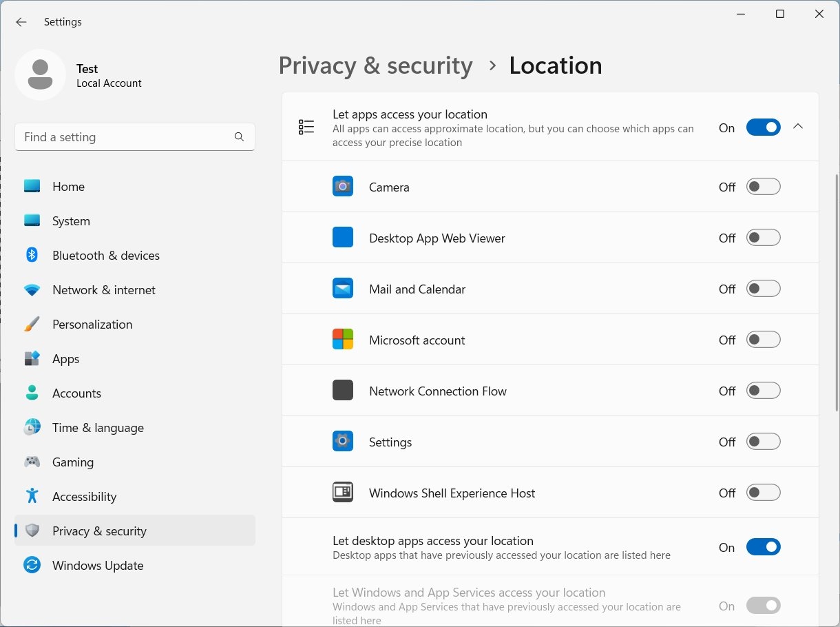
Task: Click the Home sidebar icon
Action: (32, 187)
